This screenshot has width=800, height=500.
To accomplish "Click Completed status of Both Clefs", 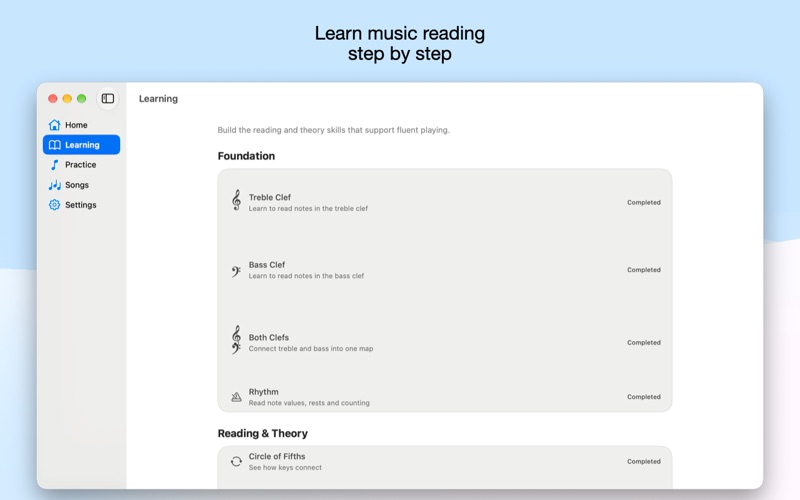I will (644, 343).
